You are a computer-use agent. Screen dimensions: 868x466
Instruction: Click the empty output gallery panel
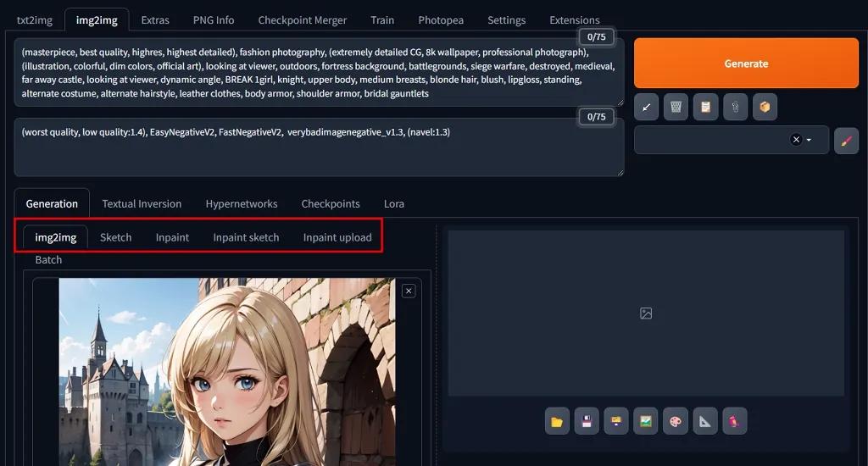[646, 313]
